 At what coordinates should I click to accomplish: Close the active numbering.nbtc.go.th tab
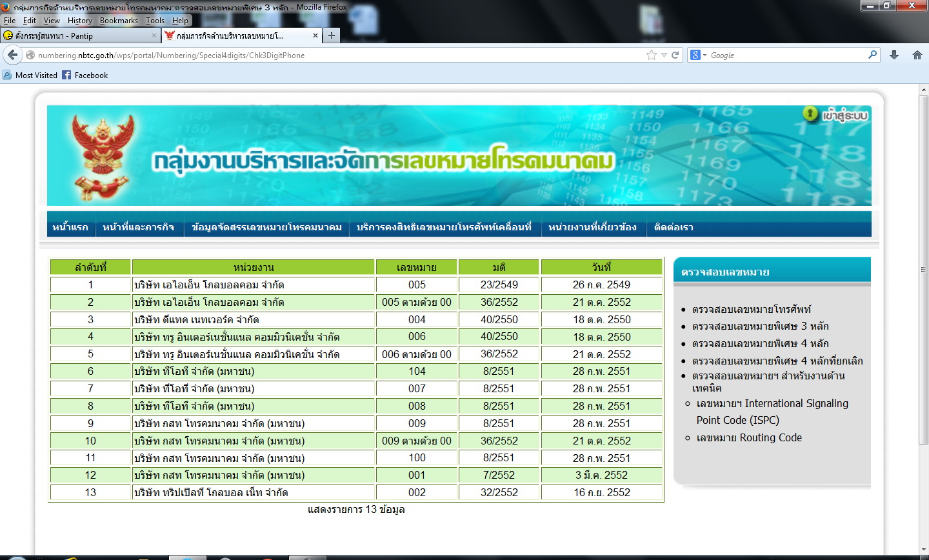[x=315, y=35]
